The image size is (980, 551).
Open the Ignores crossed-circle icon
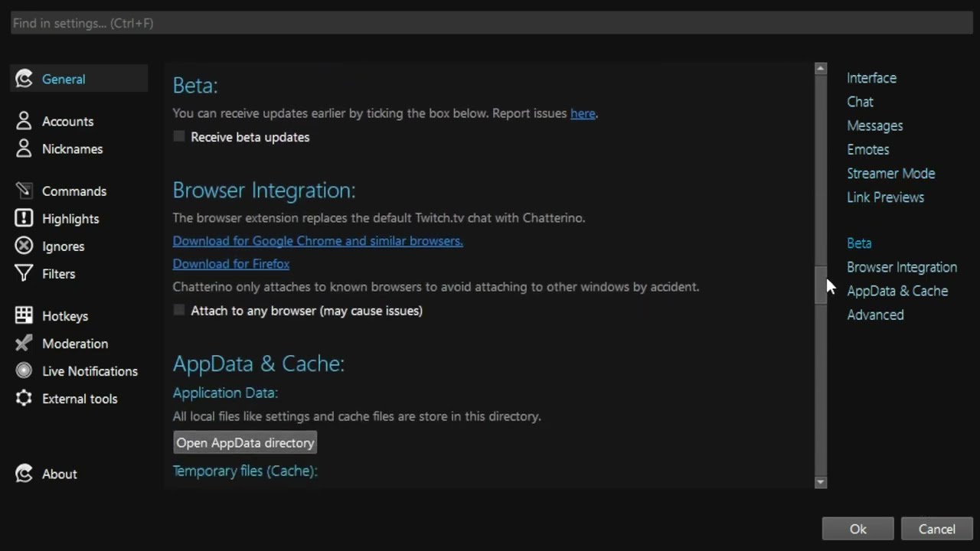point(24,246)
